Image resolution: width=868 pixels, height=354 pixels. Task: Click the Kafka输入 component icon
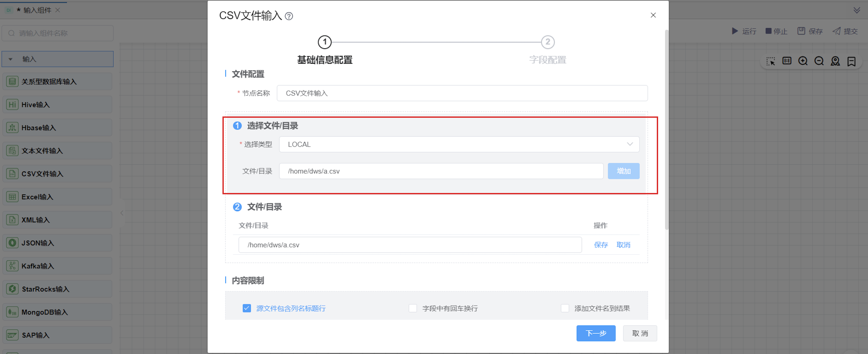[x=12, y=266]
